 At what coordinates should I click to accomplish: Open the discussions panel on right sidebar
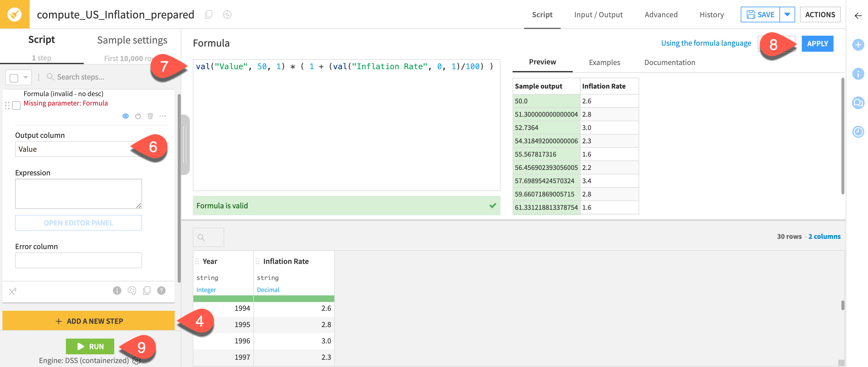pyautogui.click(x=858, y=103)
